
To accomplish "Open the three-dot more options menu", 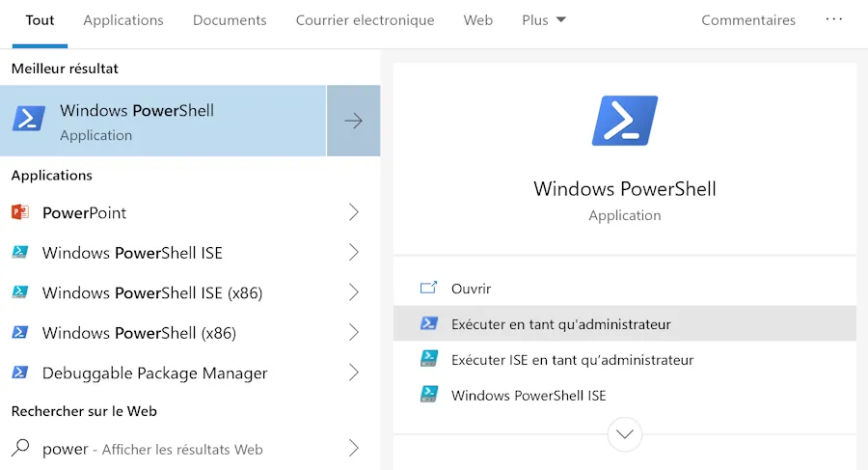I will tap(833, 19).
